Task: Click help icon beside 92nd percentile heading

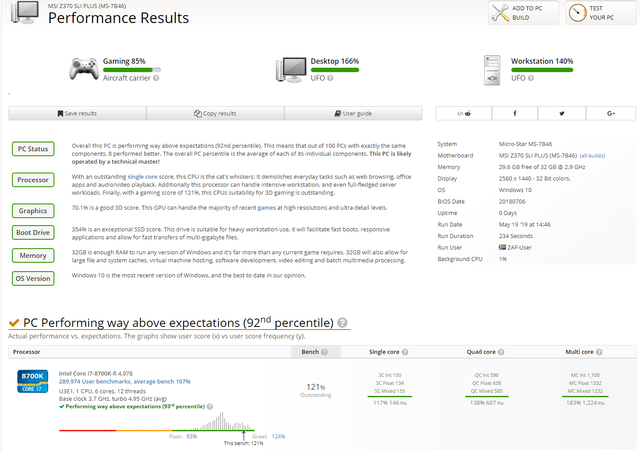Action: click(x=342, y=323)
